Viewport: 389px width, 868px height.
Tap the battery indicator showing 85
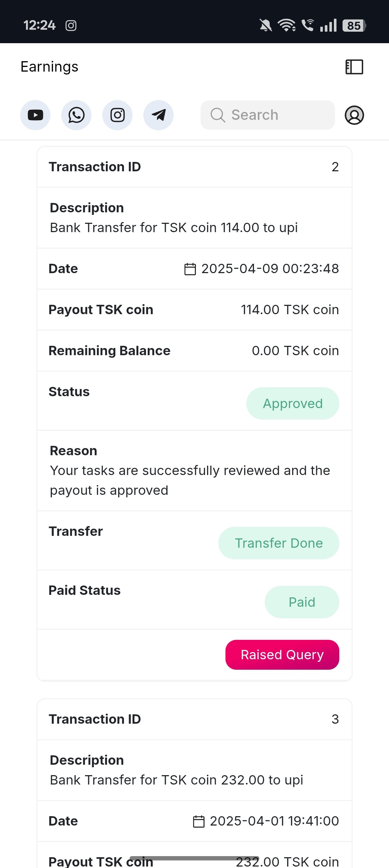(354, 26)
